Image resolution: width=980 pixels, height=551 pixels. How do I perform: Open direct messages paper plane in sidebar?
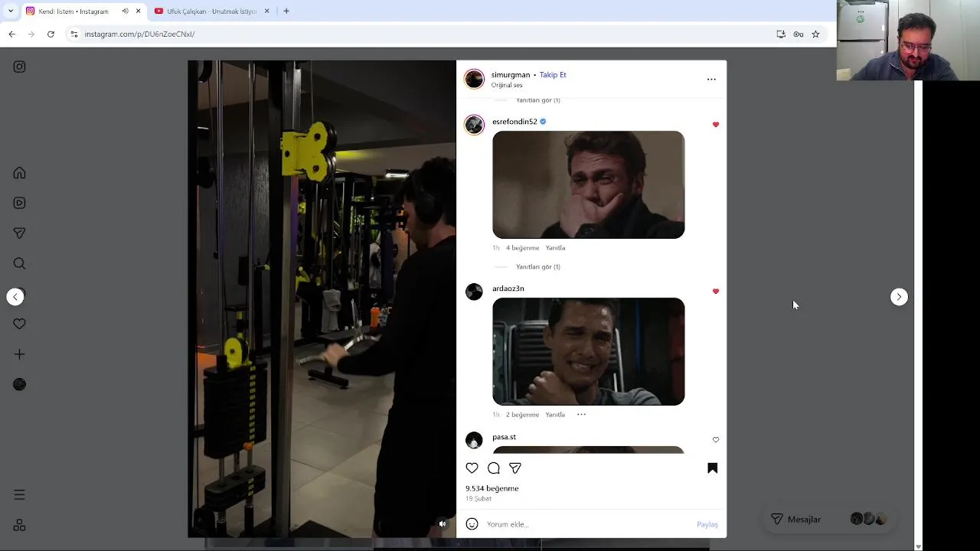19,233
